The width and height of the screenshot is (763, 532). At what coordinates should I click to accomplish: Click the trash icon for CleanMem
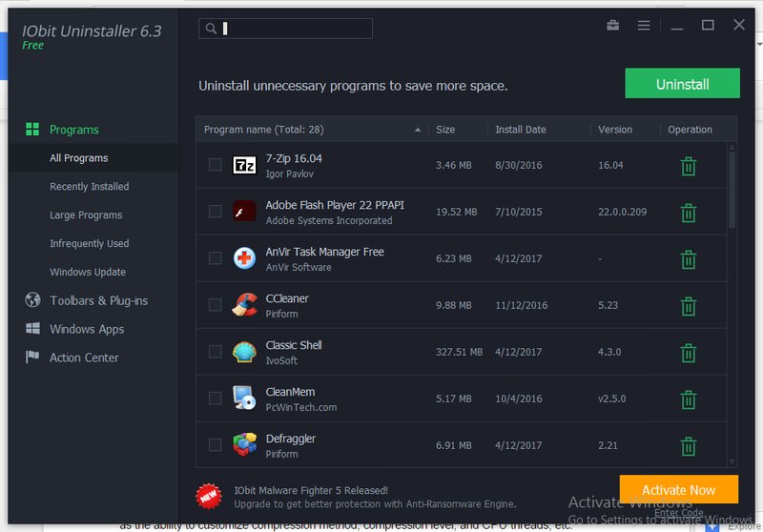coord(688,399)
